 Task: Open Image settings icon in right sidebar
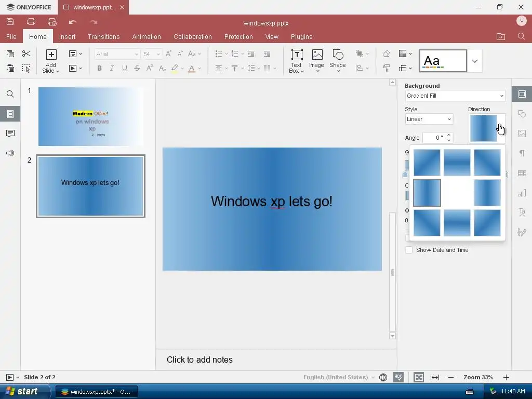522,134
